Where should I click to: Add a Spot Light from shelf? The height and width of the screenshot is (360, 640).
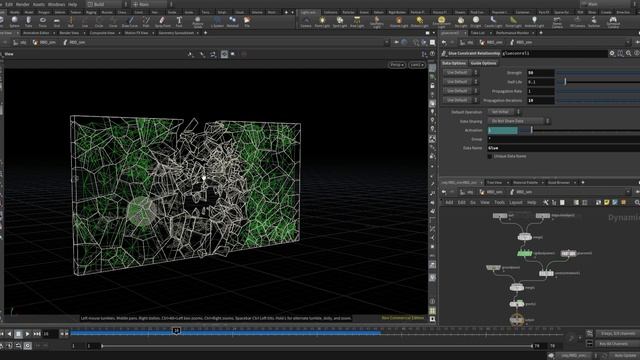pyautogui.click(x=340, y=22)
